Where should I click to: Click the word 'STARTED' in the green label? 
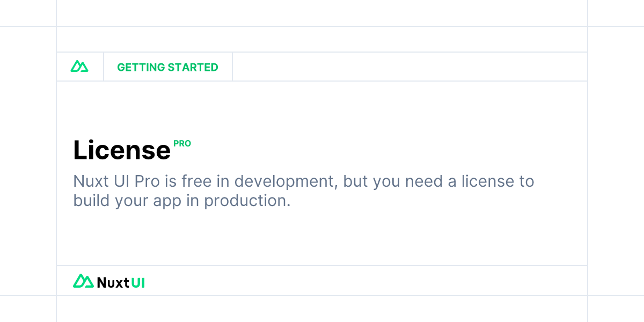pos(193,67)
